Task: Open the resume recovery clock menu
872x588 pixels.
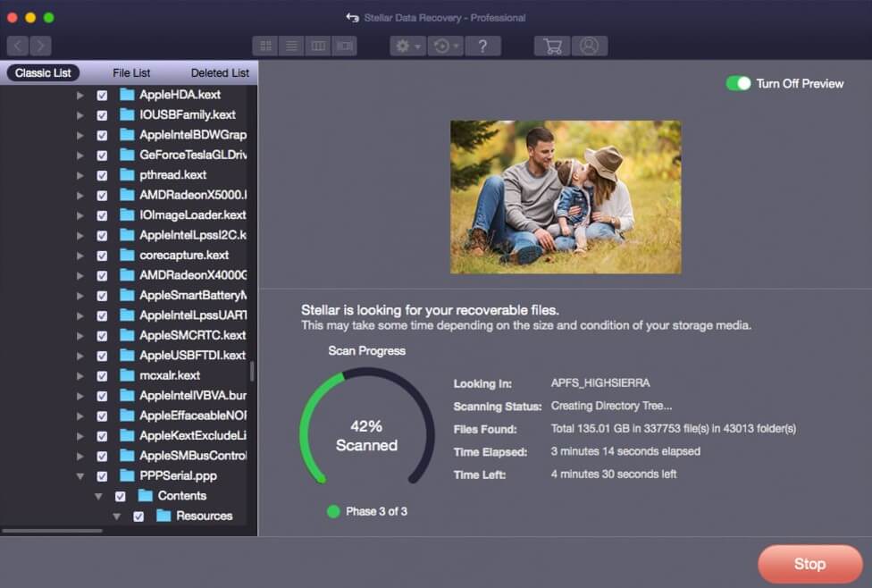Action: click(446, 46)
